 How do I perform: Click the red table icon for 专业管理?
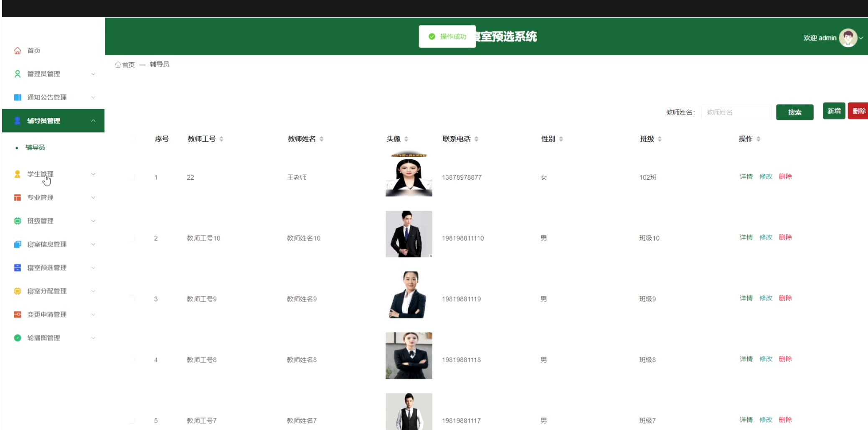(x=18, y=198)
